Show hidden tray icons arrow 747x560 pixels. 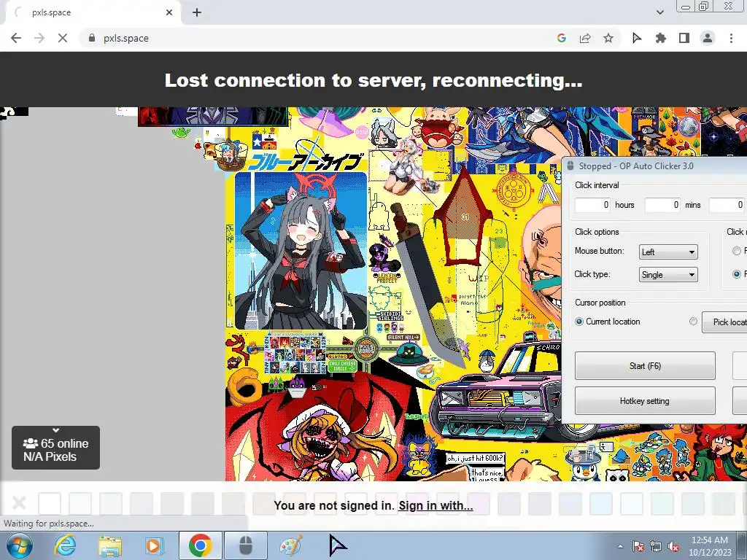click(x=620, y=546)
